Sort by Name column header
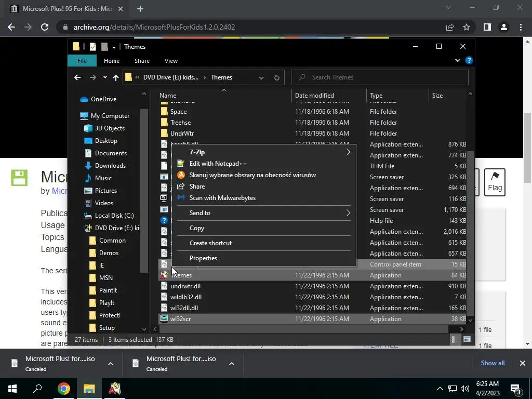532x399 pixels. point(224,96)
